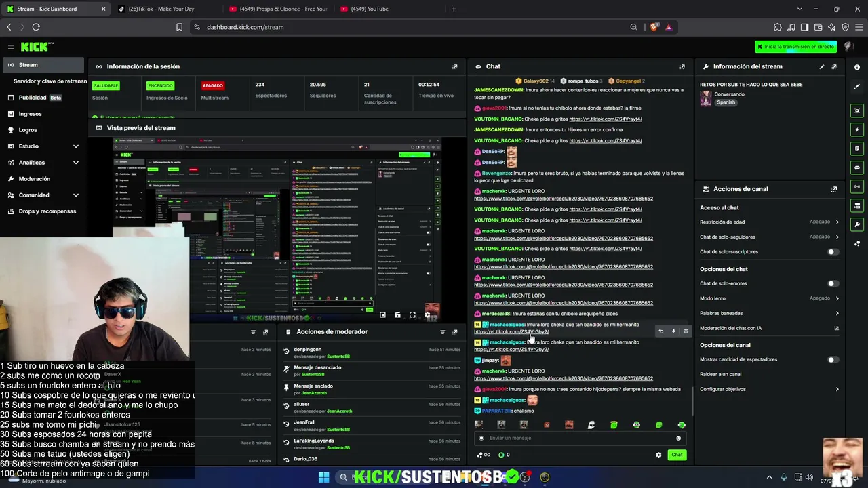The height and width of the screenshot is (488, 868).
Task: Reply to the hovered machacaiguos chat message
Action: pyautogui.click(x=661, y=331)
